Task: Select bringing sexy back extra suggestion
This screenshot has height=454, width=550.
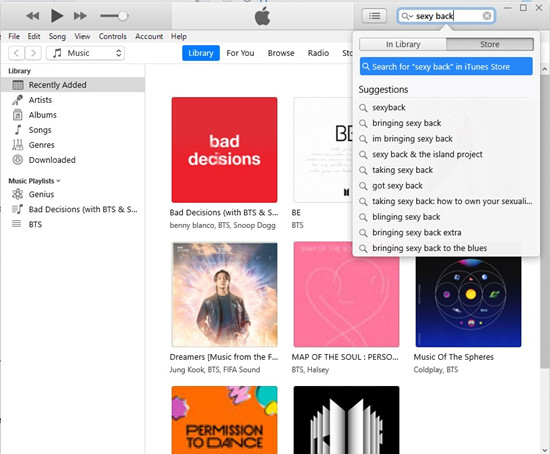Action: (x=445, y=232)
